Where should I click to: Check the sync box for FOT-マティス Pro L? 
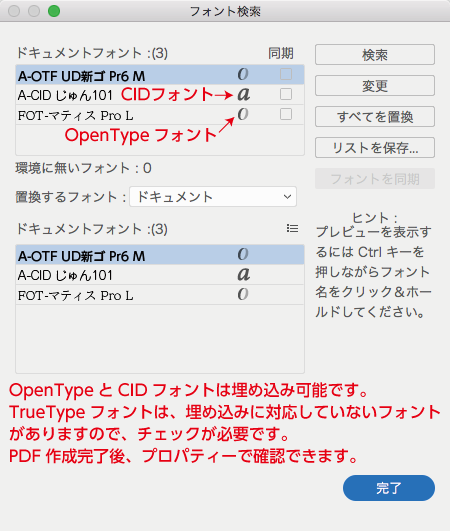[x=286, y=114]
